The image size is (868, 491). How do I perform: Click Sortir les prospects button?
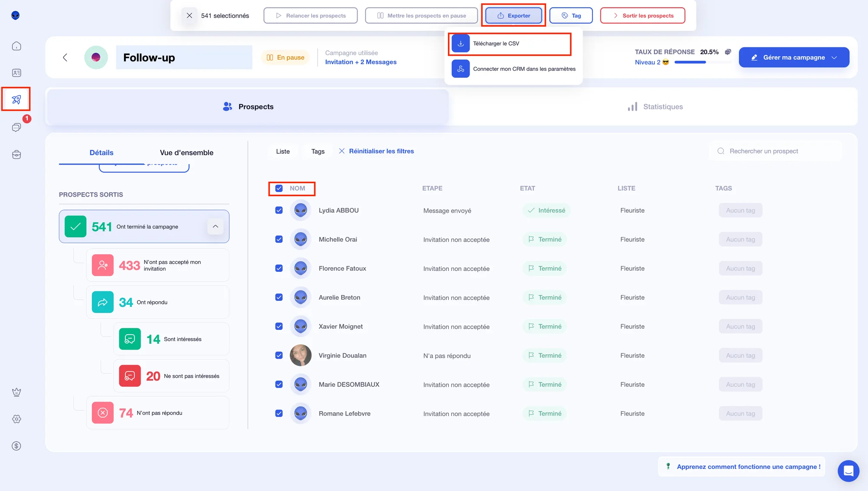coord(643,16)
